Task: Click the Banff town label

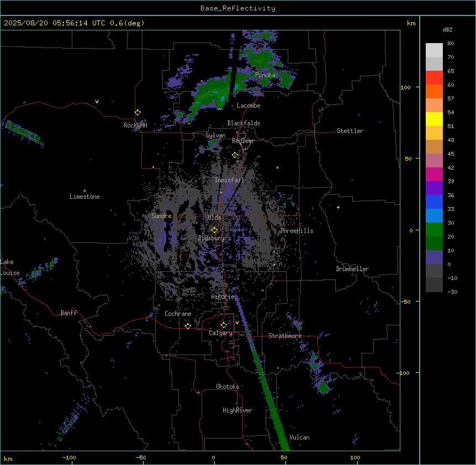Action: pos(68,313)
